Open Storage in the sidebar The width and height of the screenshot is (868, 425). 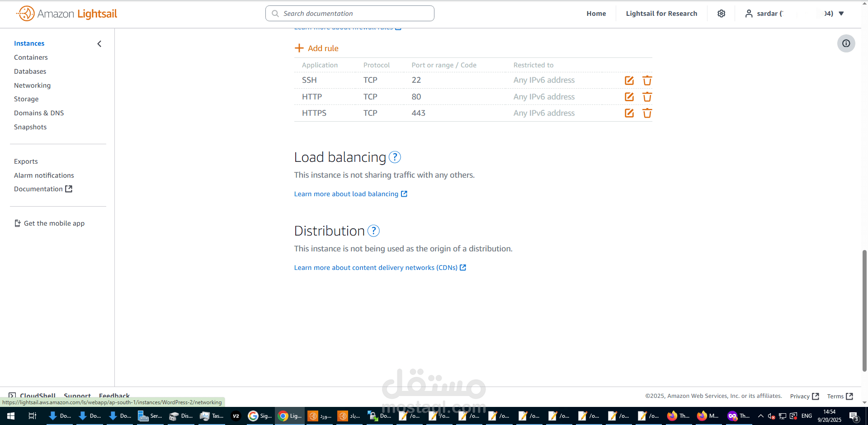tap(26, 99)
